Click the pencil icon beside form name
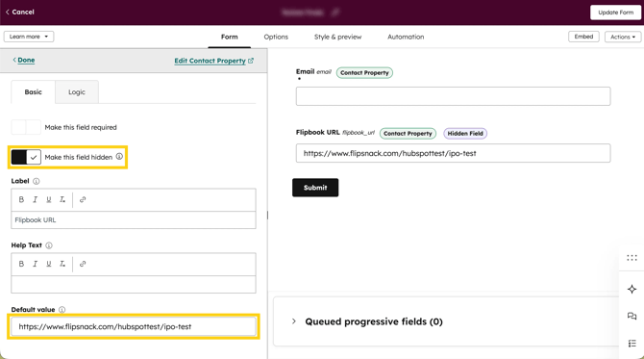The image size is (644, 359). pyautogui.click(x=335, y=13)
